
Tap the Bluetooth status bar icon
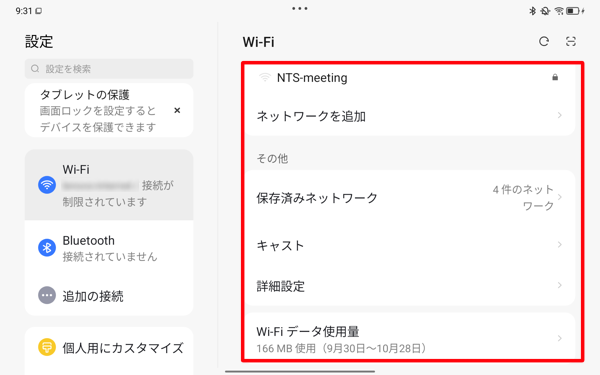tap(532, 11)
